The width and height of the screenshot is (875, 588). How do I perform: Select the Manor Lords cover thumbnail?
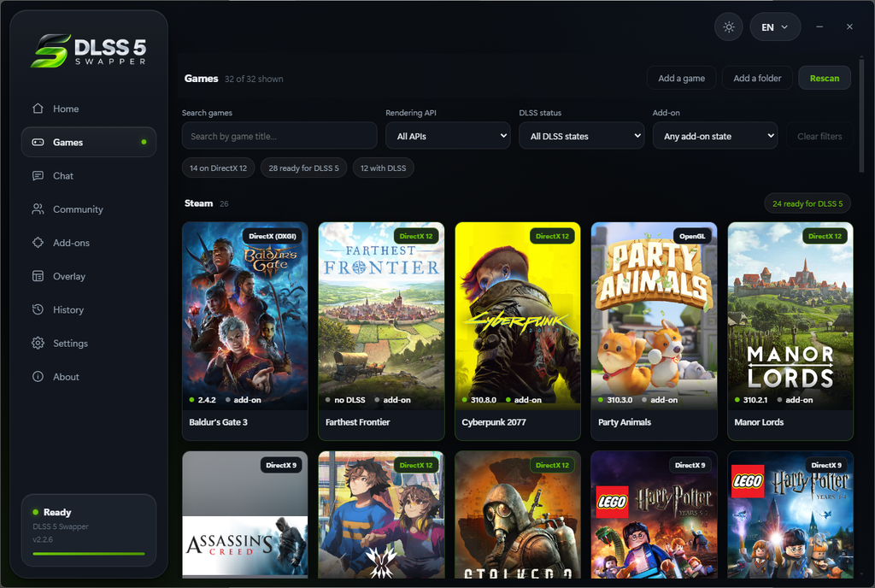click(x=790, y=315)
